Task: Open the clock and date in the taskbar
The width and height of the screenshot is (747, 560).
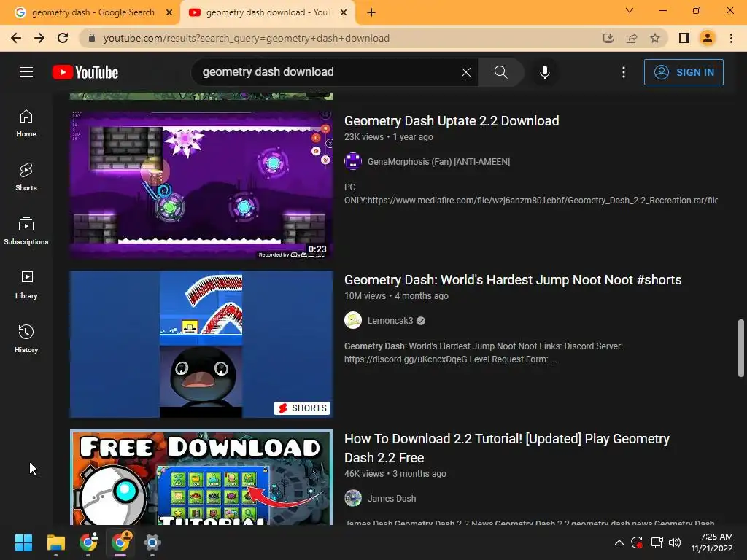Action: click(x=712, y=542)
